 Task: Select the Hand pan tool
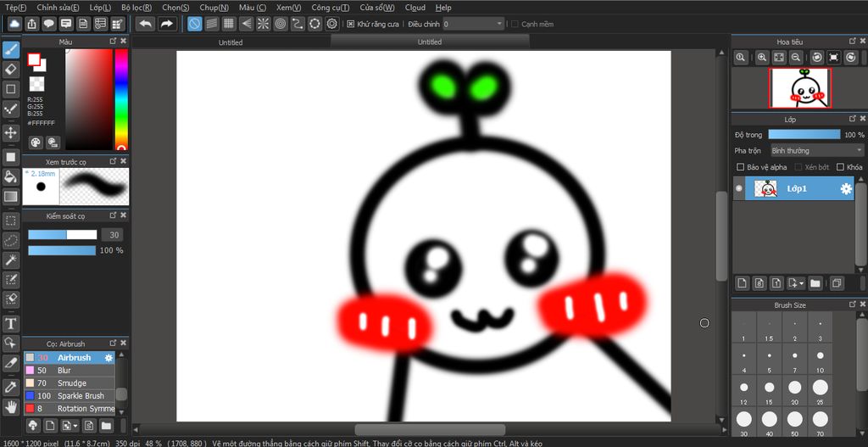[10, 407]
